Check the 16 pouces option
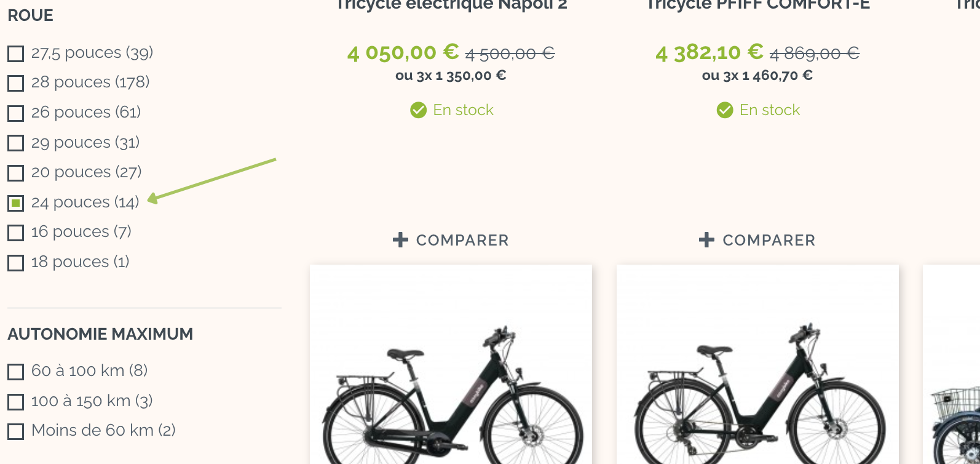 click(16, 233)
